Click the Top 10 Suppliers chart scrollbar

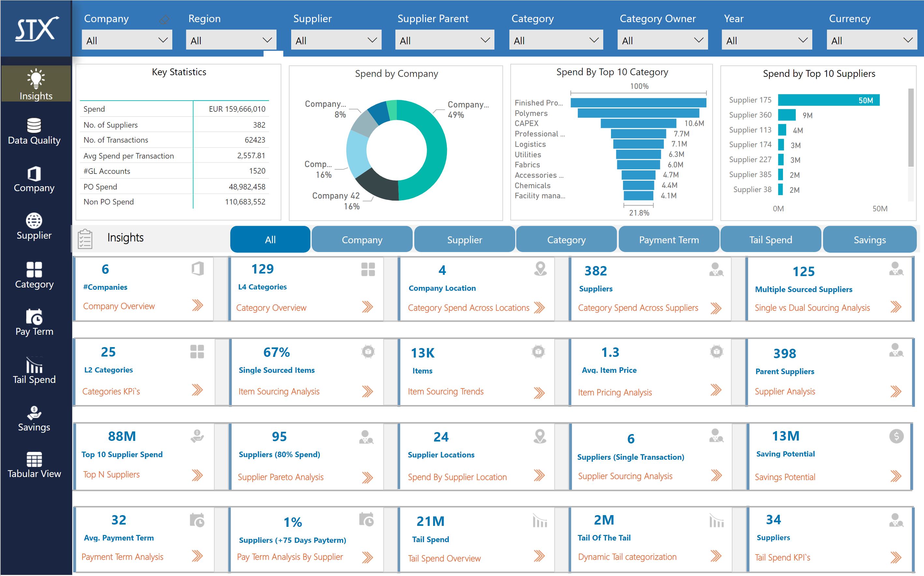pos(911,128)
